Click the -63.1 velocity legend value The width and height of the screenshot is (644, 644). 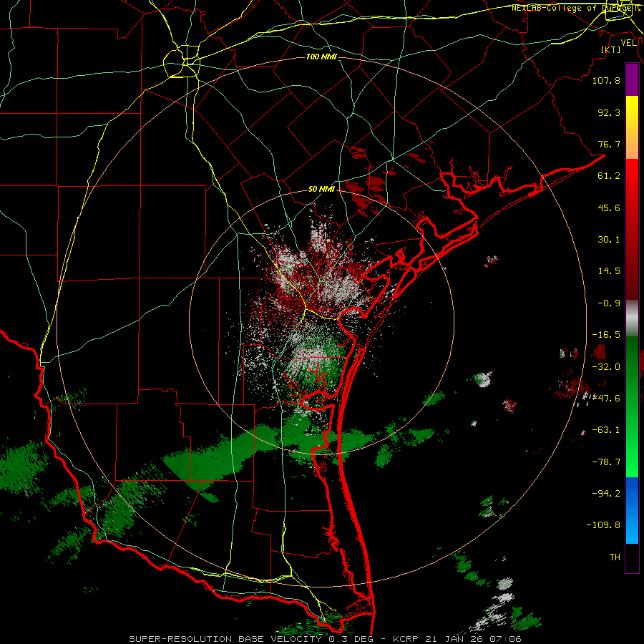pos(606,430)
